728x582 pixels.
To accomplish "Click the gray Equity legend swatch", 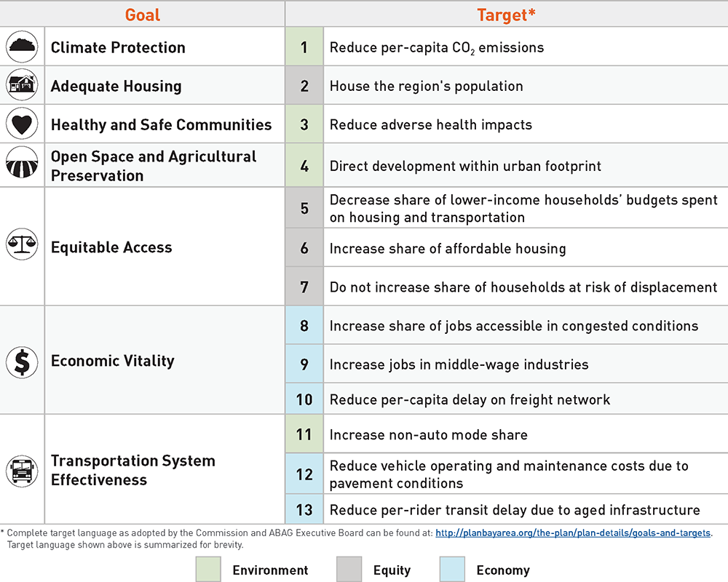I will point(349,570).
